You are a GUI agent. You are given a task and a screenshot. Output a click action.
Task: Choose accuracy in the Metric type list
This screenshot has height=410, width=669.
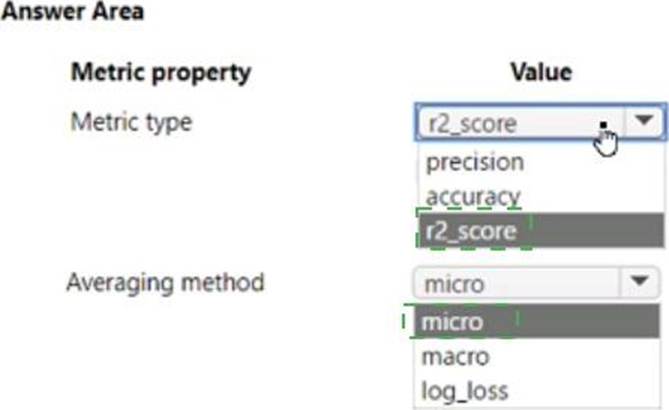pos(473,197)
